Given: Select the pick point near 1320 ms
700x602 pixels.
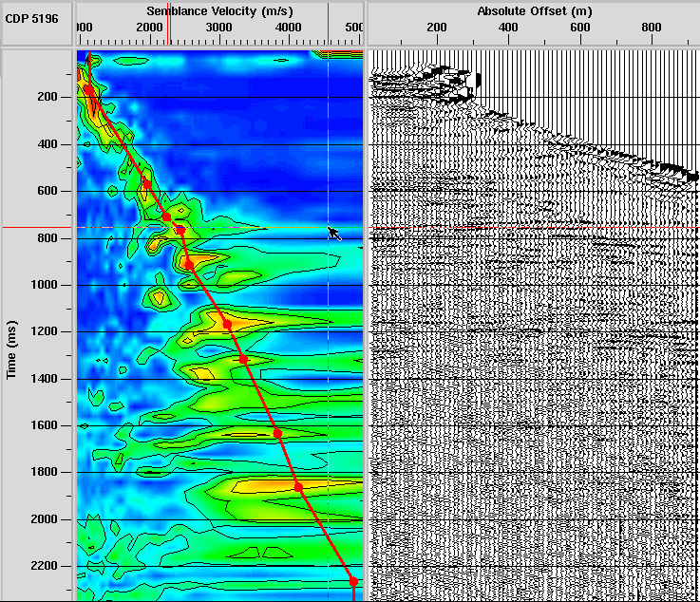Looking at the screenshot, I should (244, 359).
